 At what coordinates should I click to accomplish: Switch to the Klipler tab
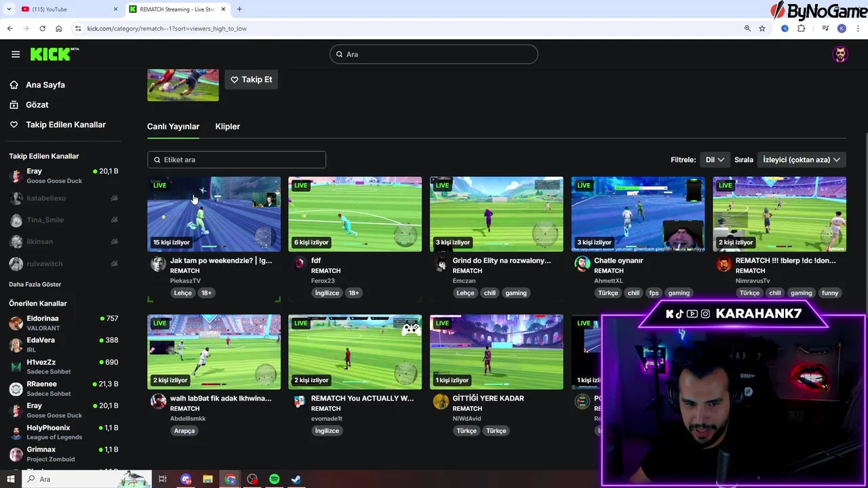tap(227, 126)
